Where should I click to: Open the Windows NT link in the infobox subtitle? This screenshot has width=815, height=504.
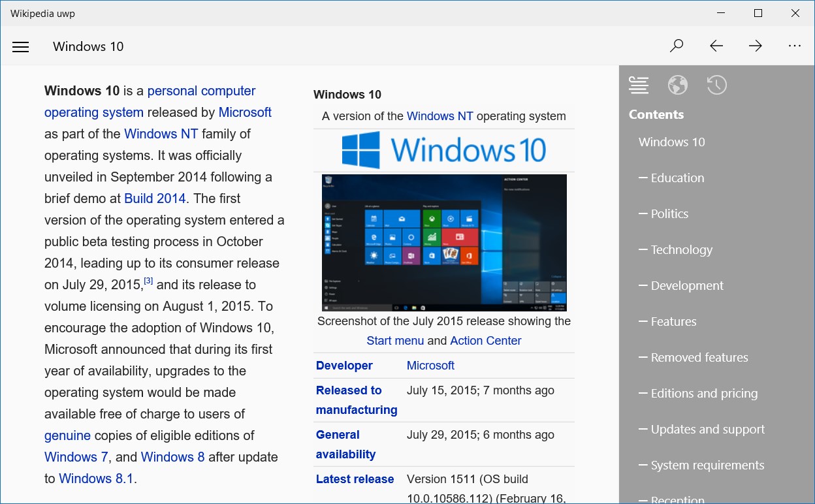coord(440,116)
